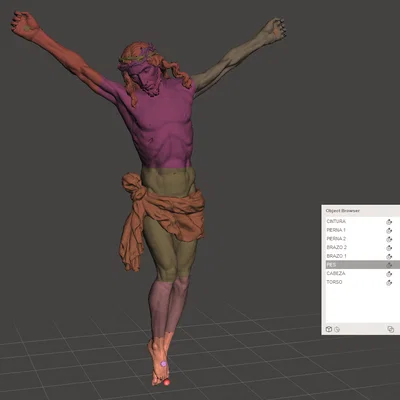
Task: Click the icon beside CINTURA row
Action: point(389,222)
